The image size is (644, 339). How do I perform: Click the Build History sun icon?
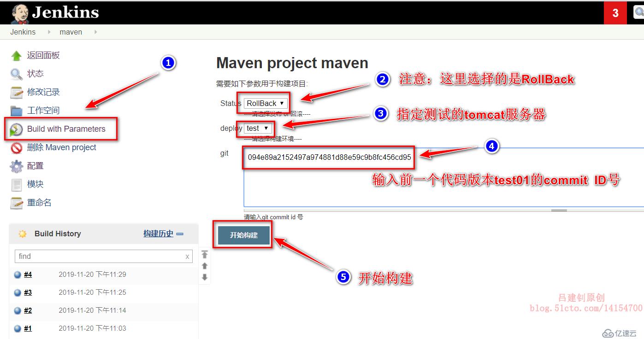[23, 234]
